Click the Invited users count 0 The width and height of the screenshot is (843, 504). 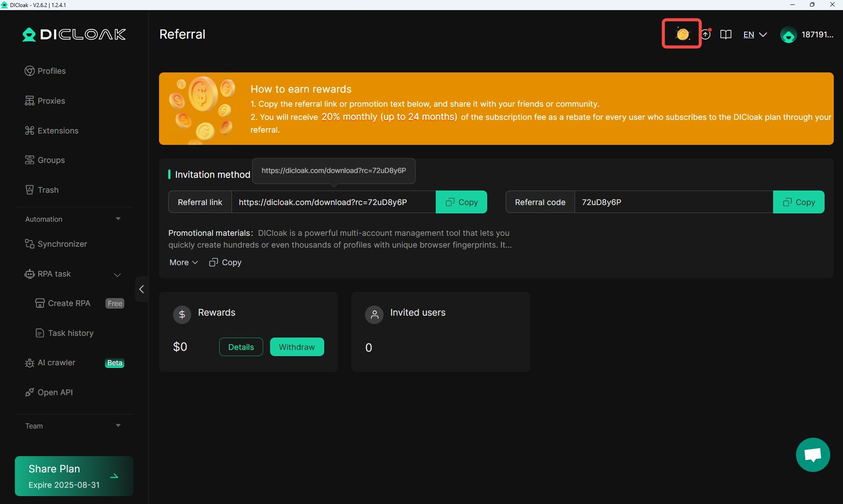369,348
